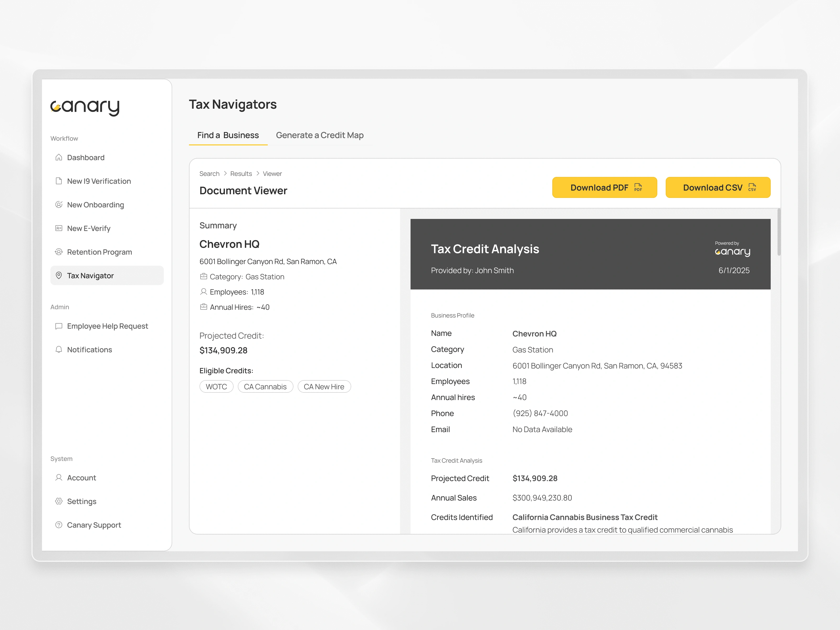Click the New I9 Verification document icon

pos(59,181)
